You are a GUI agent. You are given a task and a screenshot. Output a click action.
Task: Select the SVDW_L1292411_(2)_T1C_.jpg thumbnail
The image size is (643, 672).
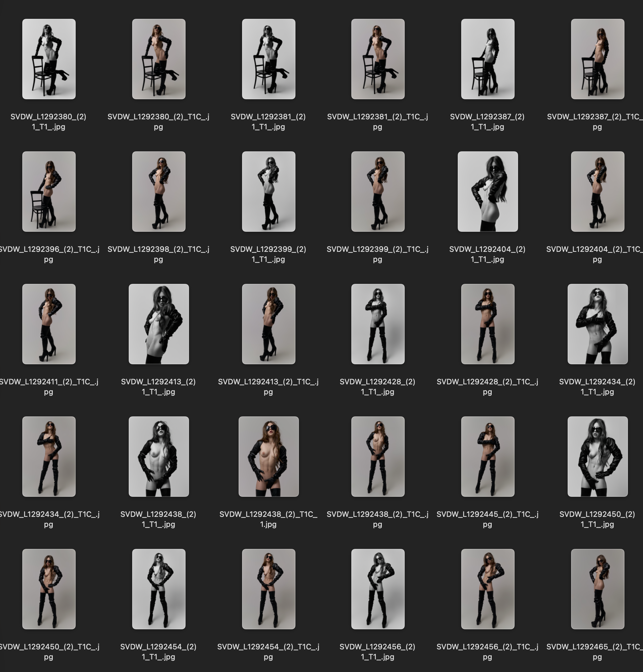[x=49, y=324]
